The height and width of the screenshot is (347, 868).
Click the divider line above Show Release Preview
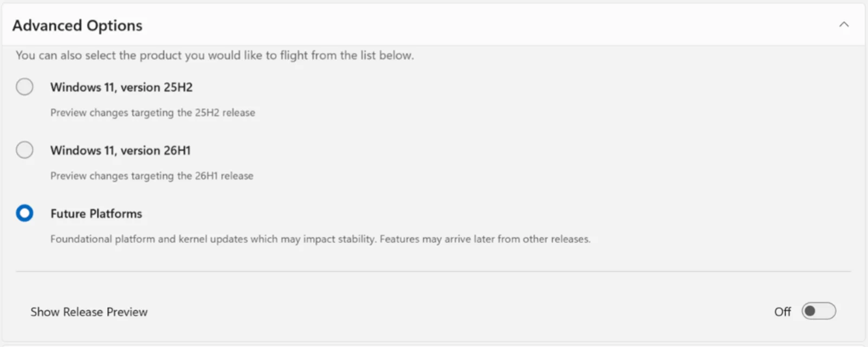433,271
